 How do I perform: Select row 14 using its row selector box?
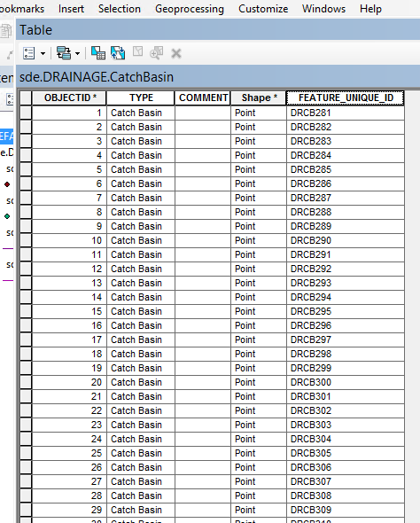pyautogui.click(x=26, y=297)
